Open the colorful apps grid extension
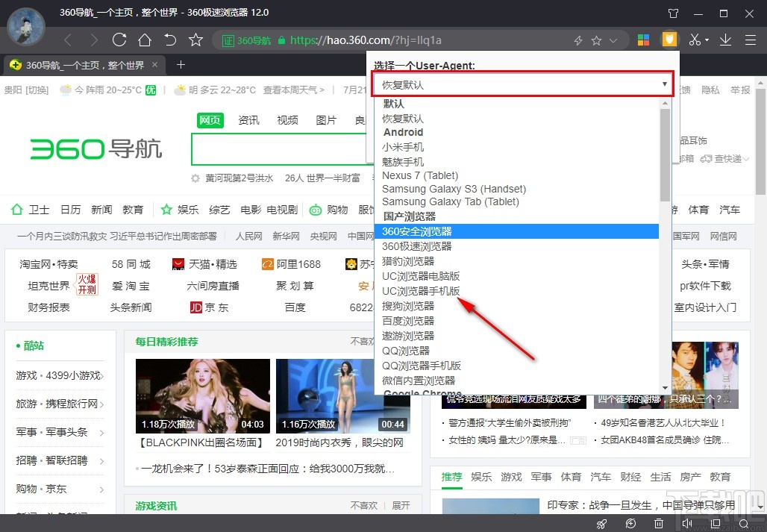This screenshot has width=767, height=532. click(644, 40)
